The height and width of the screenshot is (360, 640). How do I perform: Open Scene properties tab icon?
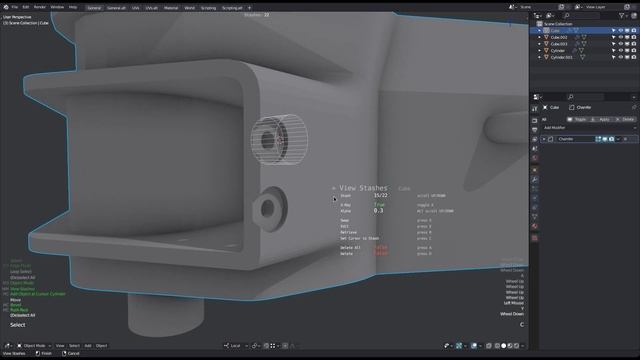(535, 149)
